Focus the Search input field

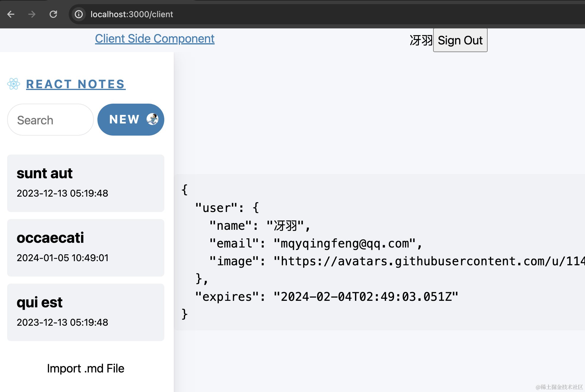click(50, 120)
